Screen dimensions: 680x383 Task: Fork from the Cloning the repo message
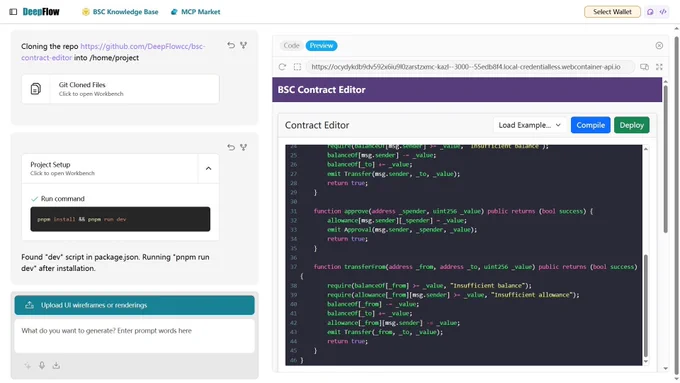click(244, 45)
